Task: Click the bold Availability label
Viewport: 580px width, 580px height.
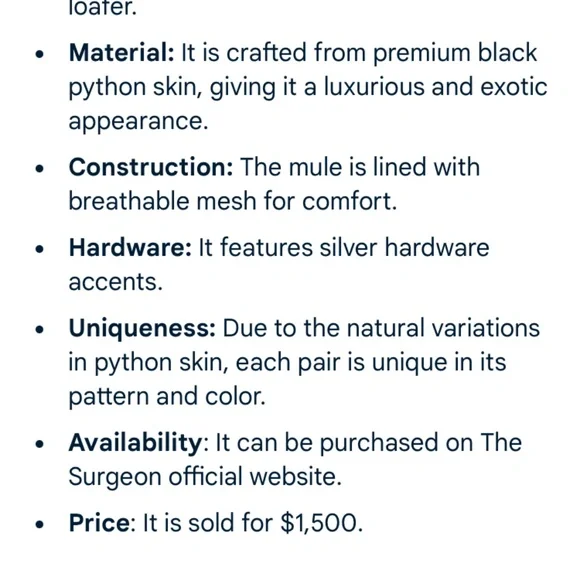Action: (135, 442)
